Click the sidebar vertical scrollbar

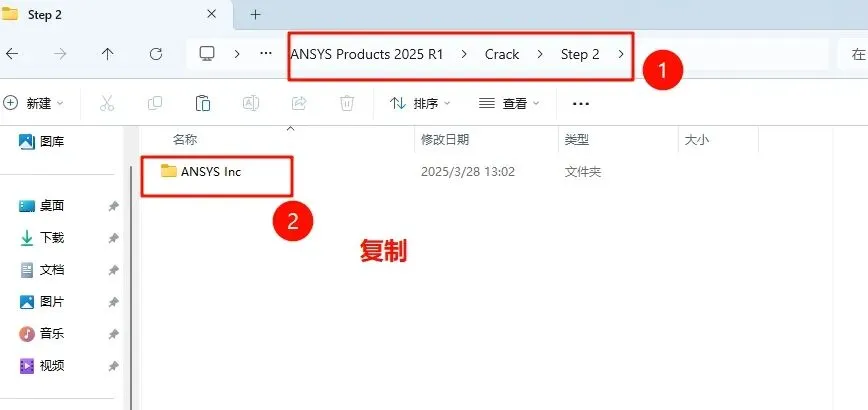[x=131, y=288]
